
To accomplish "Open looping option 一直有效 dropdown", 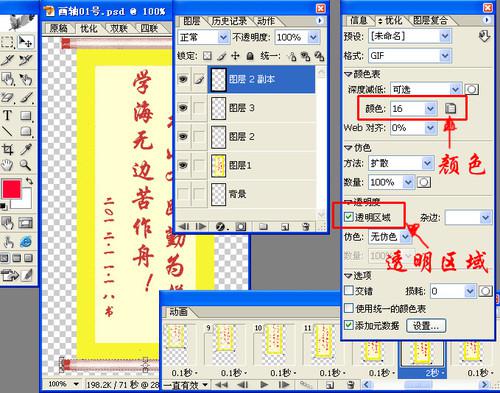I will click(x=185, y=385).
